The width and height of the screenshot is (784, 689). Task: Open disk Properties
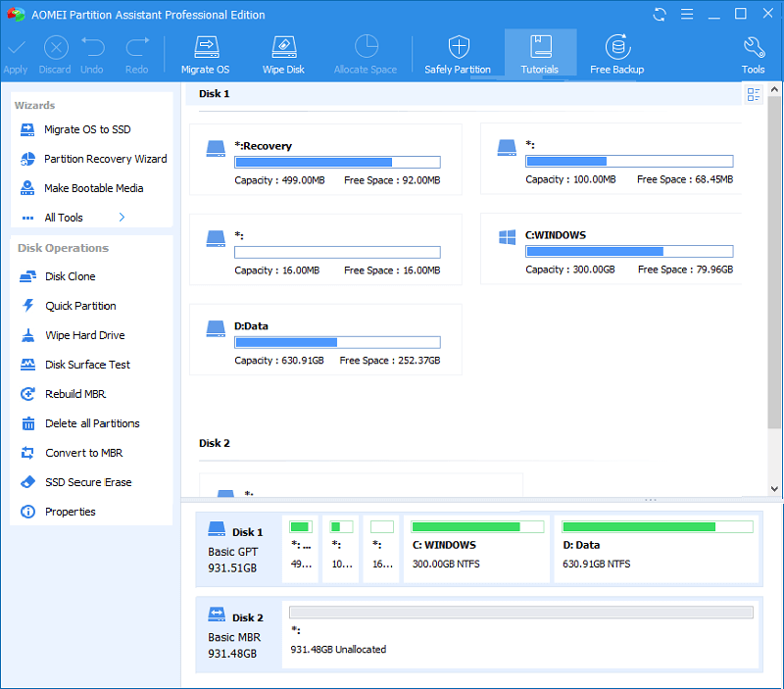(58, 512)
